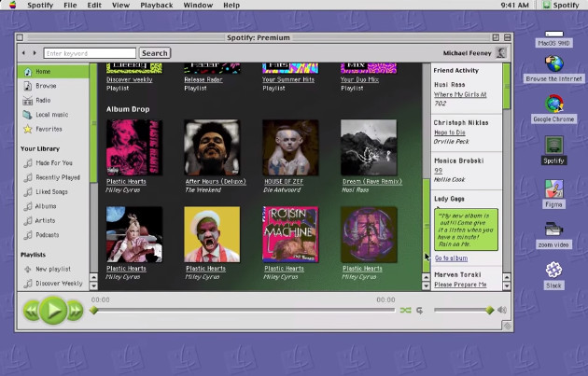Image resolution: width=588 pixels, height=376 pixels.
Task: Toggle repeat mode
Action: coord(419,311)
